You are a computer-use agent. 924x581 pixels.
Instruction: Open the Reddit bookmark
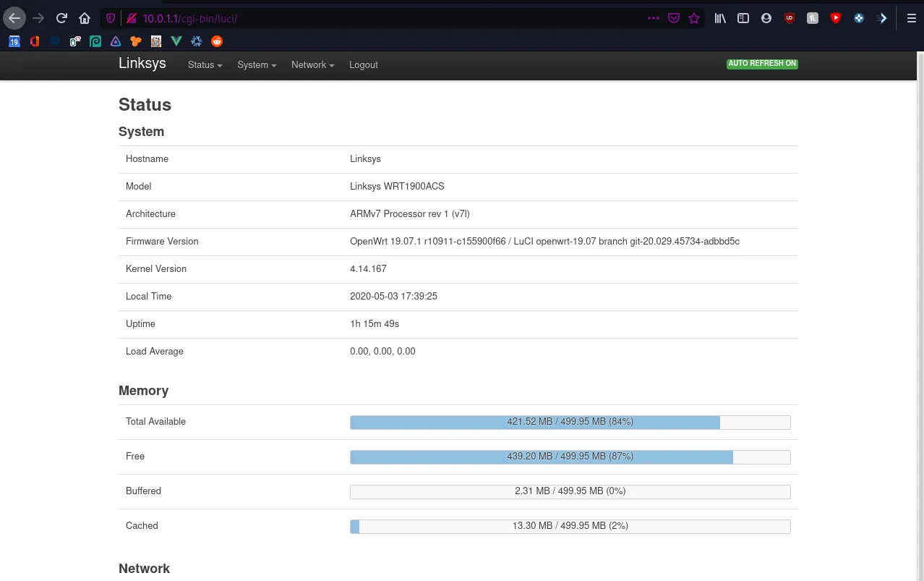click(x=217, y=41)
